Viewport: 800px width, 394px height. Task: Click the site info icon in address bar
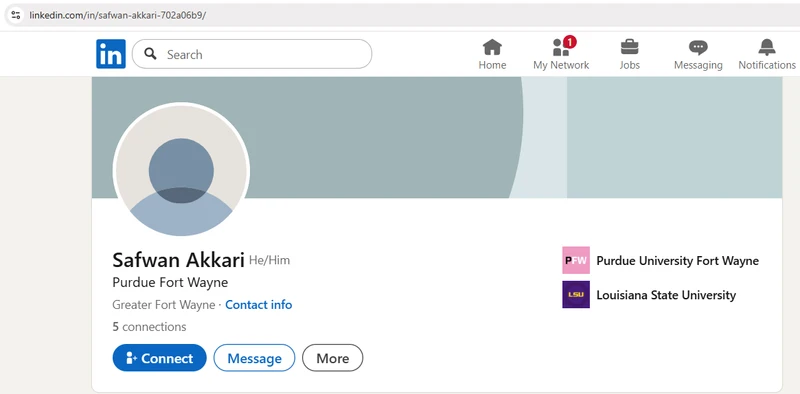click(x=16, y=15)
